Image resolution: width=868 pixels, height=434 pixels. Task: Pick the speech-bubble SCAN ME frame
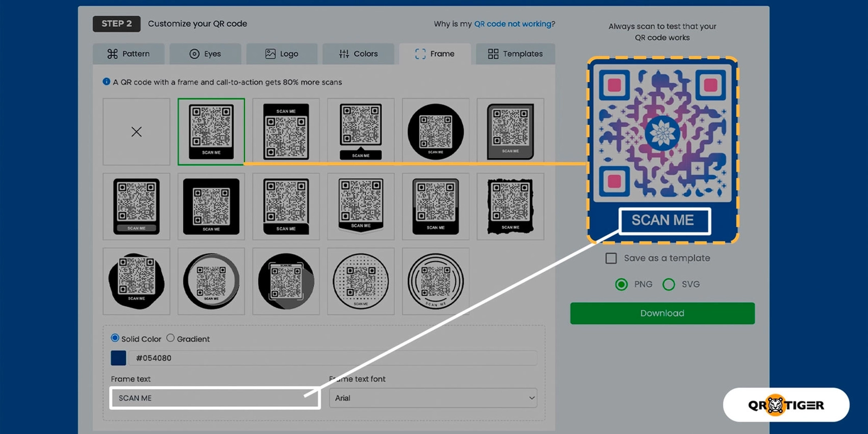361,132
